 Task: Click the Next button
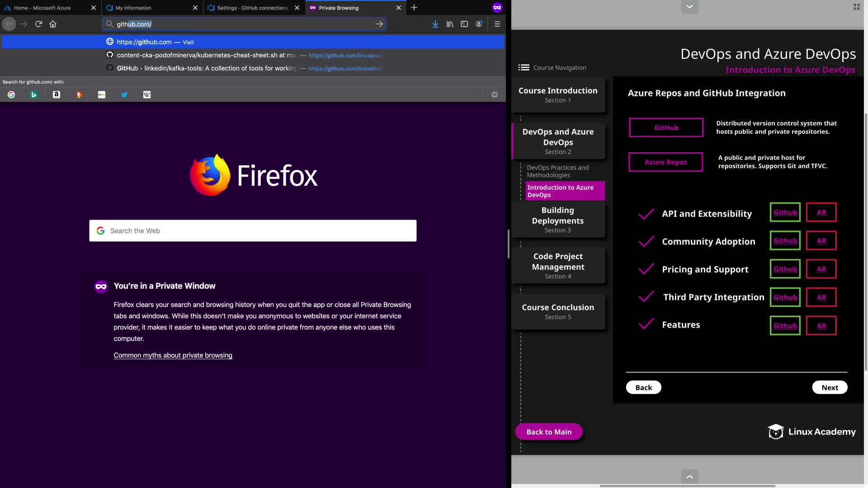tap(830, 388)
